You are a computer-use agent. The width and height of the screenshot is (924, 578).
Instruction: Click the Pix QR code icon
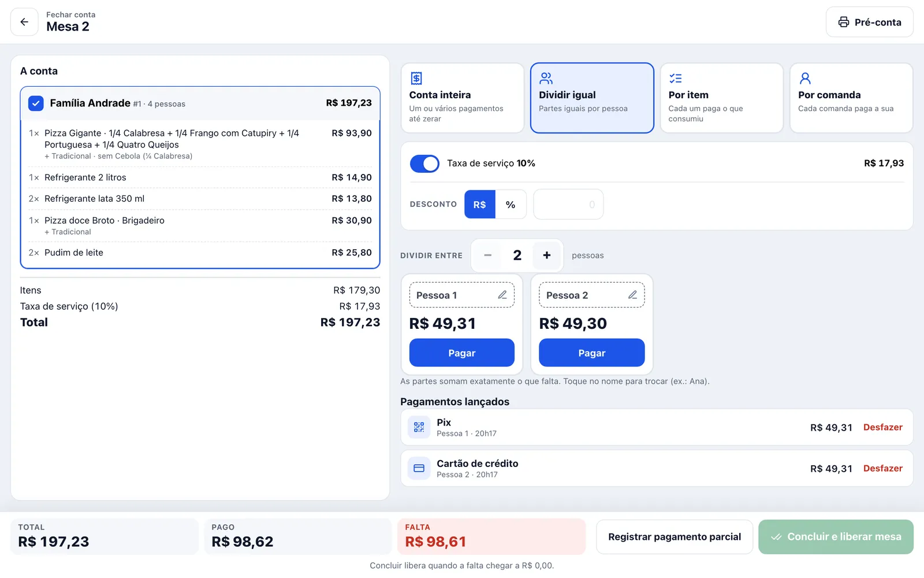point(419,427)
